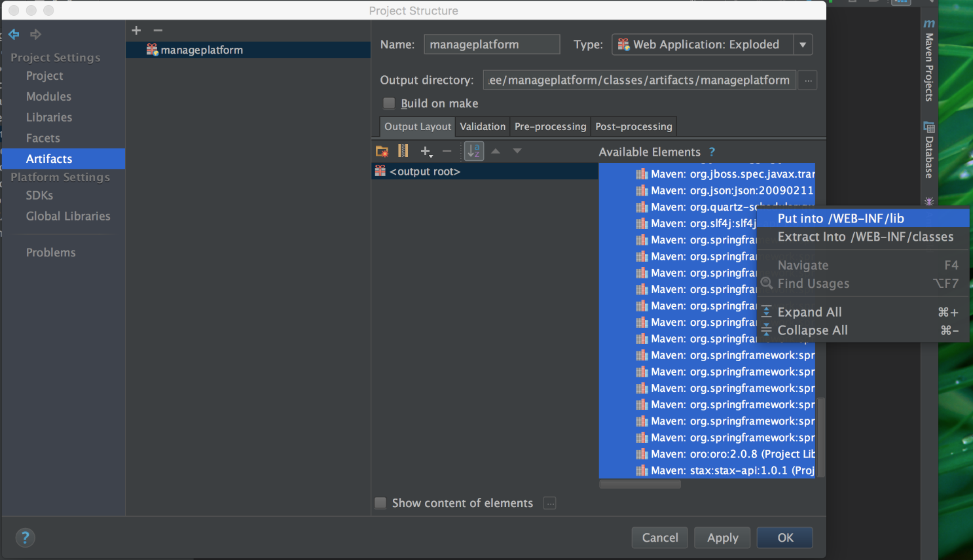This screenshot has width=973, height=560.
Task: Open the Maven Projects tool window
Action: [x=929, y=60]
